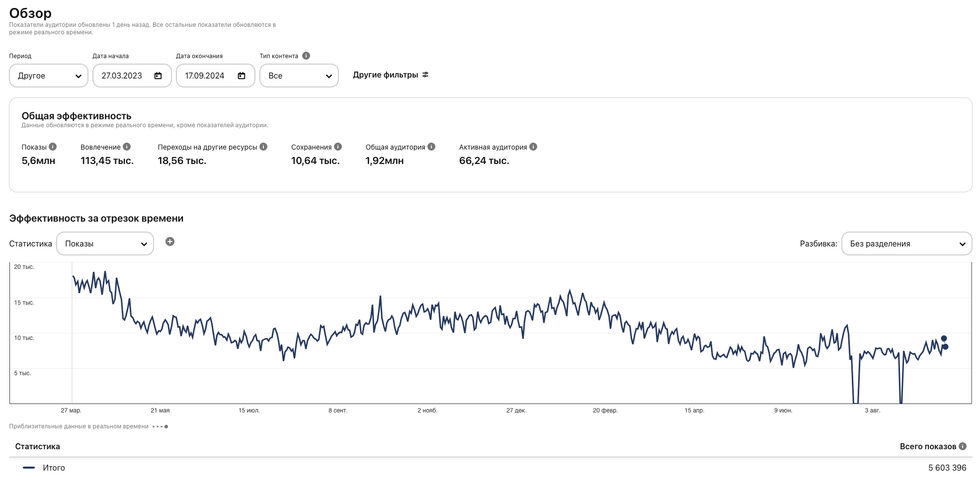Open Другие фильтры
The image size is (980, 485).
391,75
